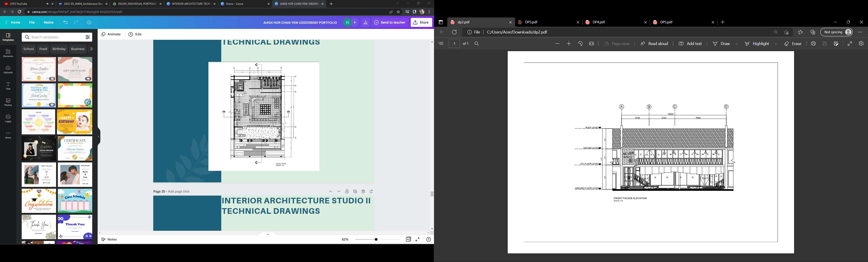Click Send to teacher button
868x262 pixels.
tap(389, 23)
